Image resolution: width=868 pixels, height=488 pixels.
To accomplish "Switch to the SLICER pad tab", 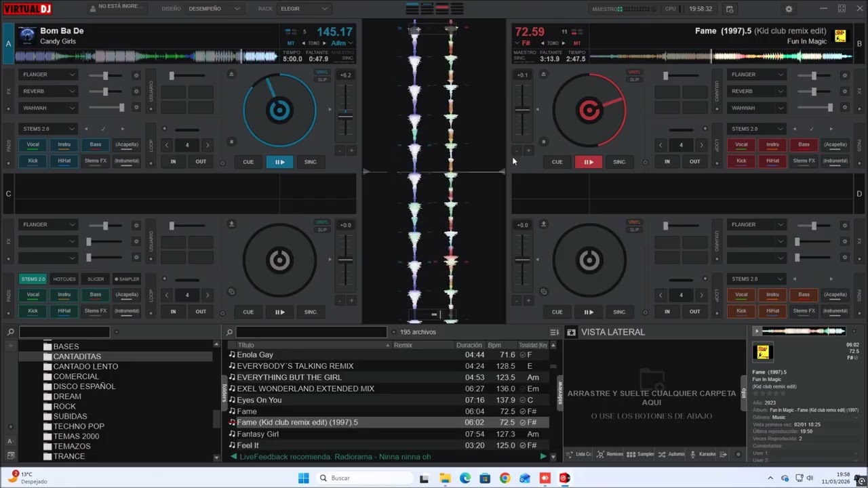I will (96, 279).
